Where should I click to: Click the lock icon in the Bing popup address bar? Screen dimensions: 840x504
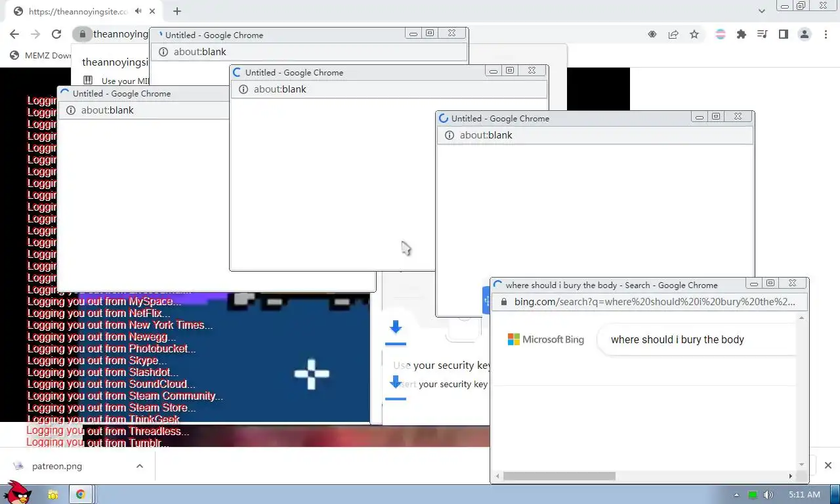(504, 302)
